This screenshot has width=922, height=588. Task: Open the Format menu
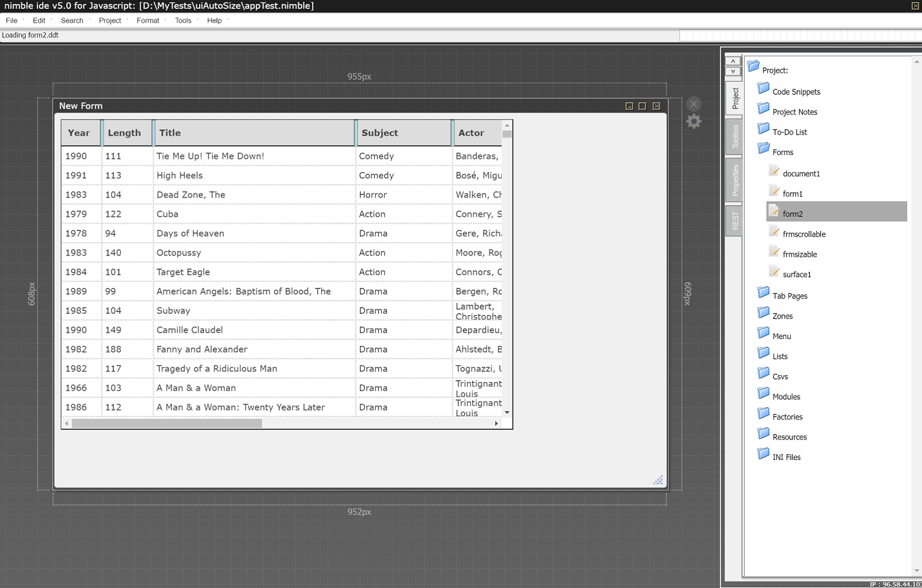tap(148, 21)
